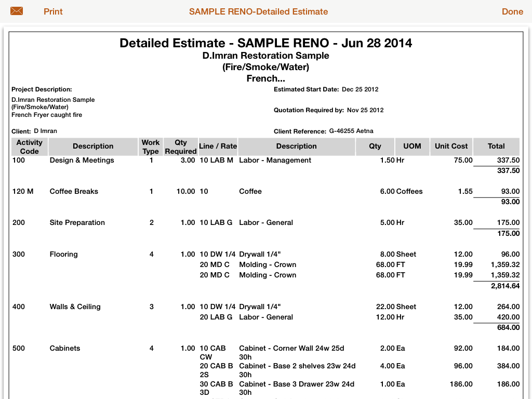Select the Total column header
The image size is (532, 399).
click(x=496, y=147)
